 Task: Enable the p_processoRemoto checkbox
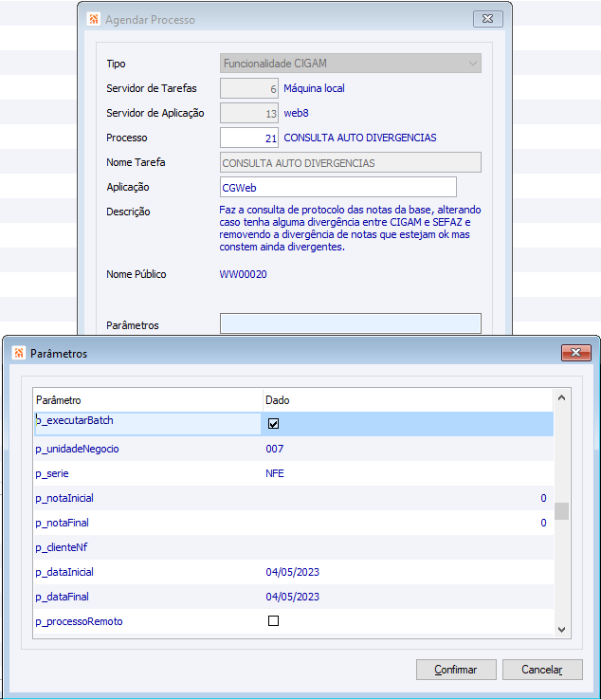pos(274,620)
